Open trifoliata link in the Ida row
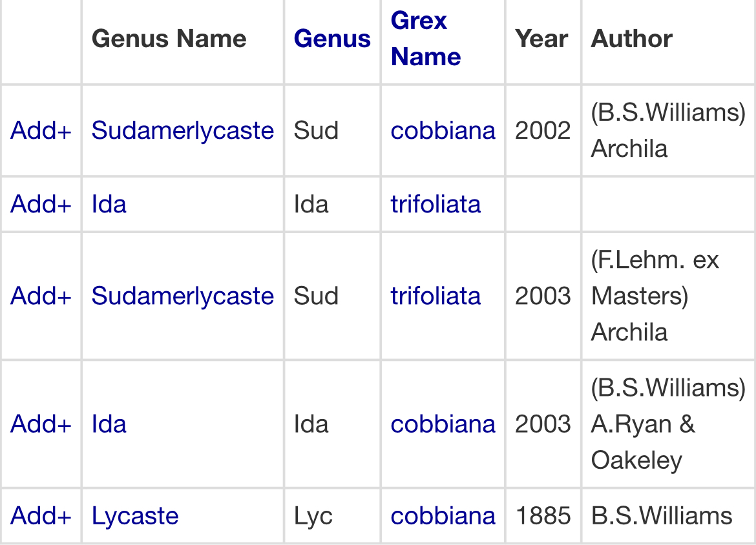 point(436,204)
